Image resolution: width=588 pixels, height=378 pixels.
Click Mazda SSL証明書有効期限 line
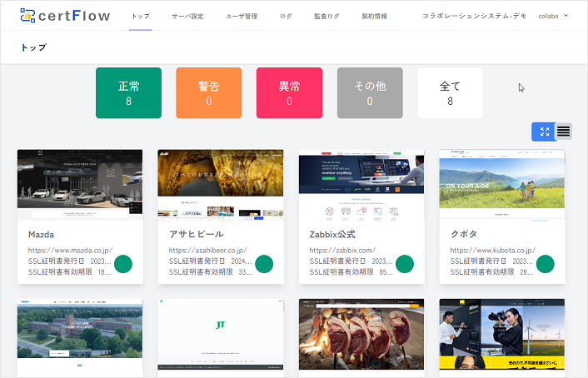point(69,272)
